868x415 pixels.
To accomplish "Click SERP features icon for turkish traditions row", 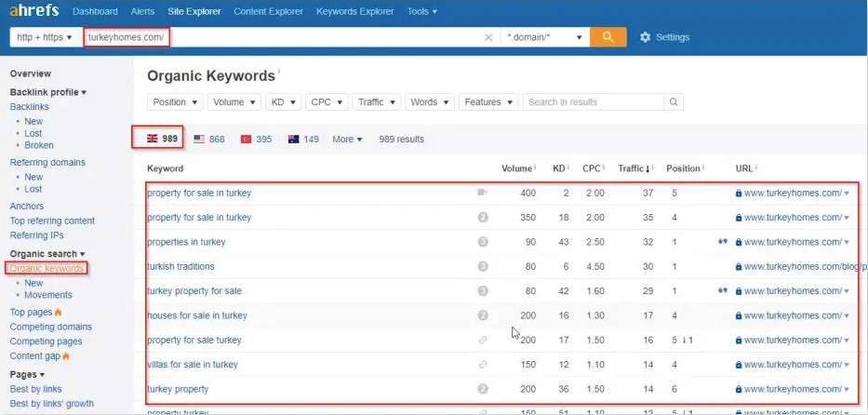I will pyautogui.click(x=483, y=266).
